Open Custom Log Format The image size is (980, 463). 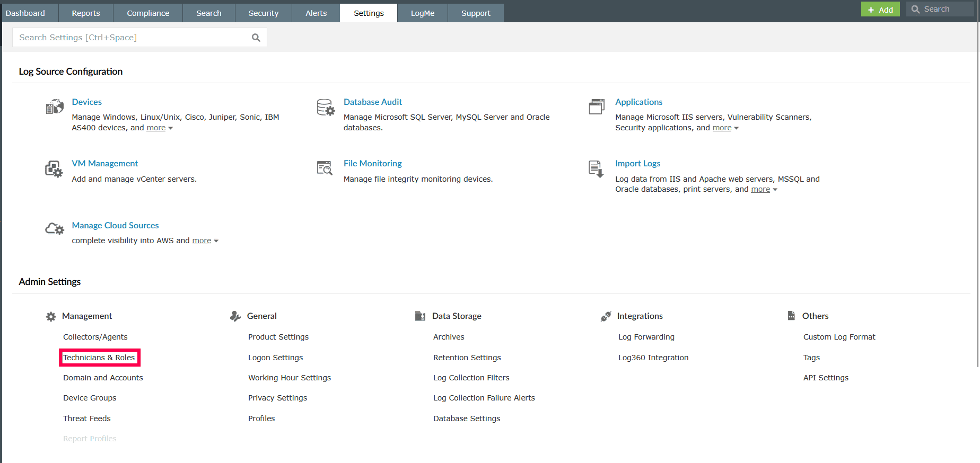[839, 337]
